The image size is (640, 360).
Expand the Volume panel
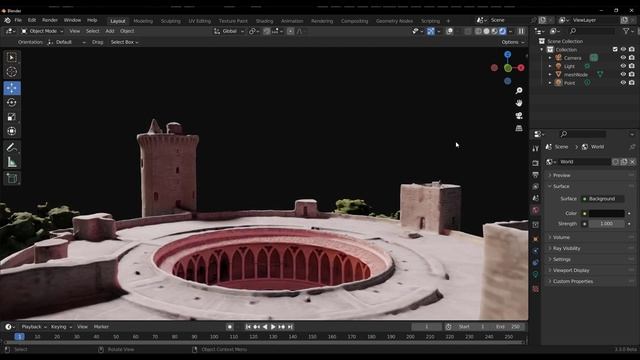(x=589, y=237)
